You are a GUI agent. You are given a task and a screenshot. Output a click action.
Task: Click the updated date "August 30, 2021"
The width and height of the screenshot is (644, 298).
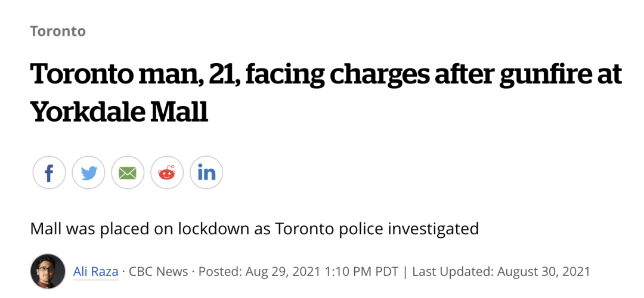coord(544,272)
